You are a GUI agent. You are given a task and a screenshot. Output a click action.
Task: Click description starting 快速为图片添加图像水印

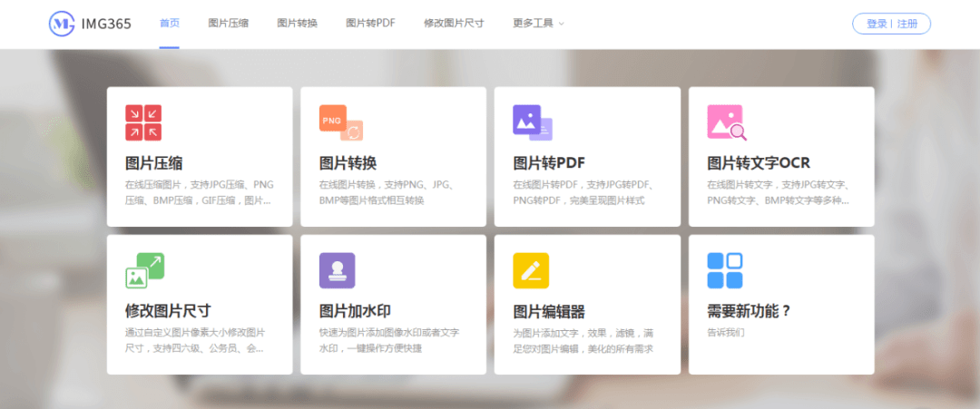(x=389, y=340)
